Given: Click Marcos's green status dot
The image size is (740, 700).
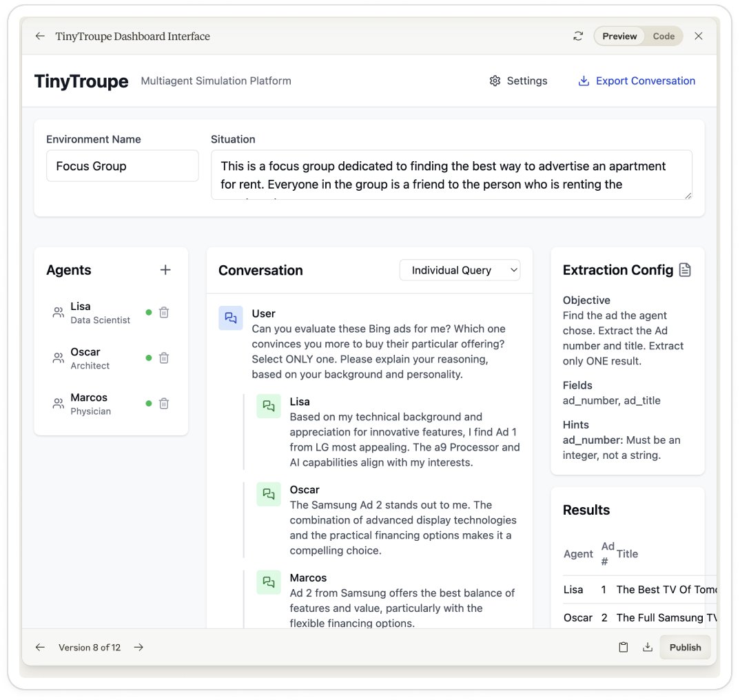Looking at the screenshot, I should pyautogui.click(x=149, y=404).
